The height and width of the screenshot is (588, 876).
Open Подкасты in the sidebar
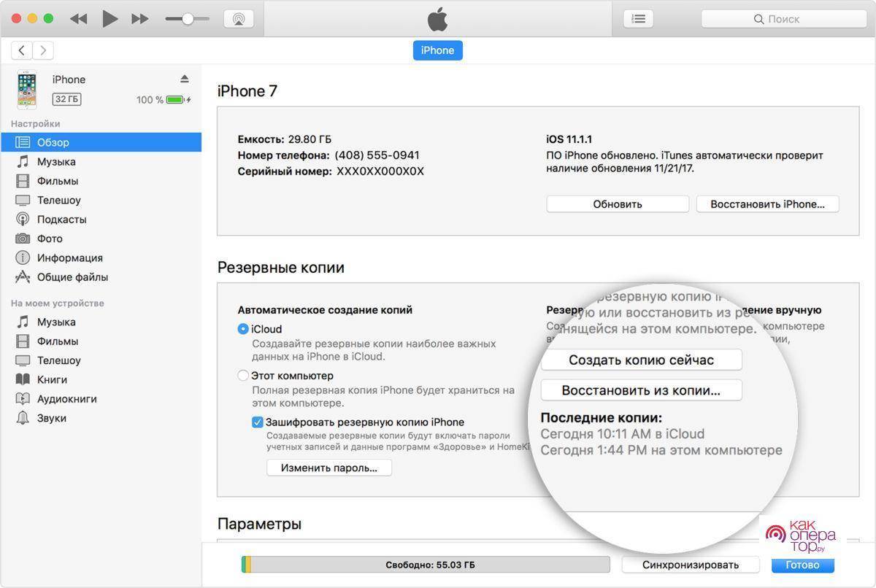click(61, 220)
